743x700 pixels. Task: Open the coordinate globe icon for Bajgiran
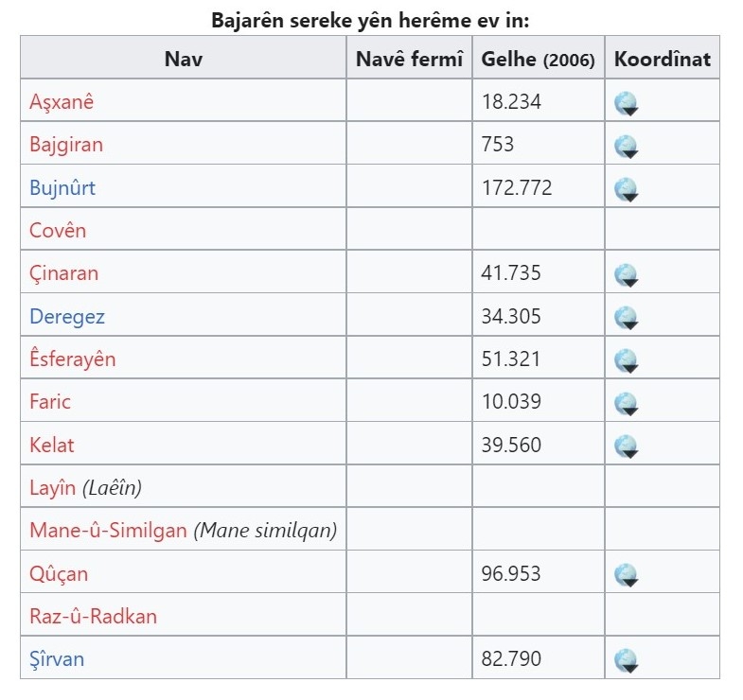626,146
